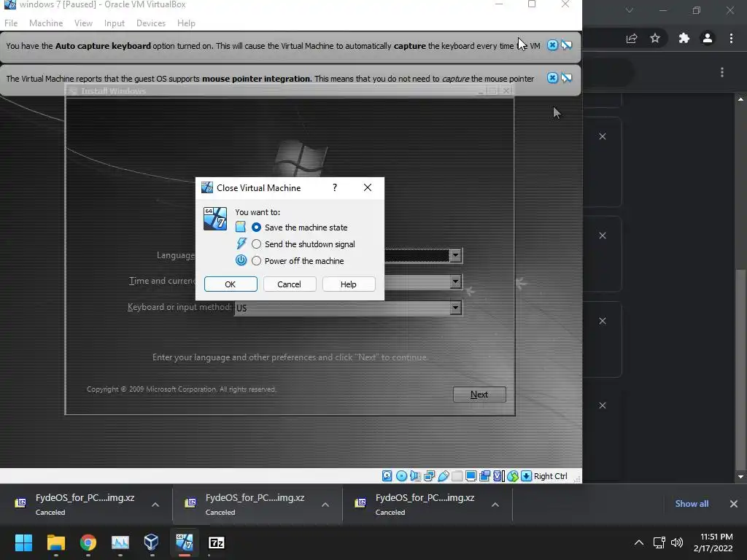Image resolution: width=747 pixels, height=560 pixels.
Task: Click the mouse integration status icon
Action: pyautogui.click(x=513, y=475)
